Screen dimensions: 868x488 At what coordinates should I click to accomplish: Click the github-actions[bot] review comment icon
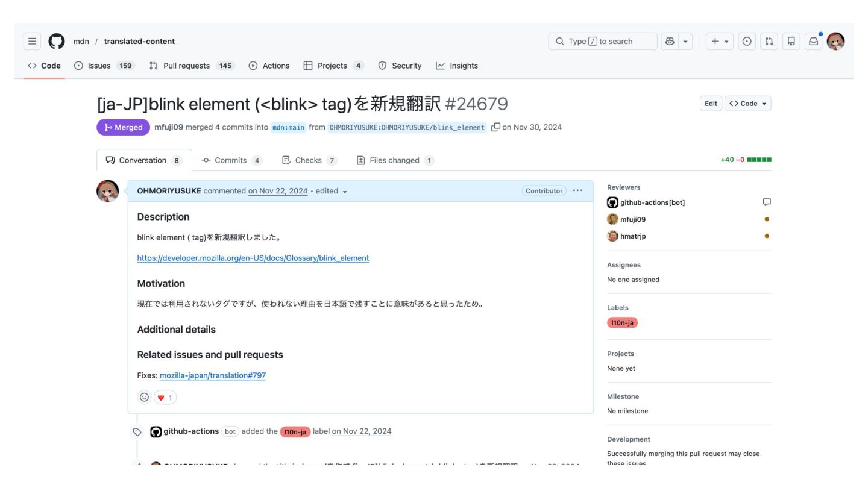coord(767,202)
